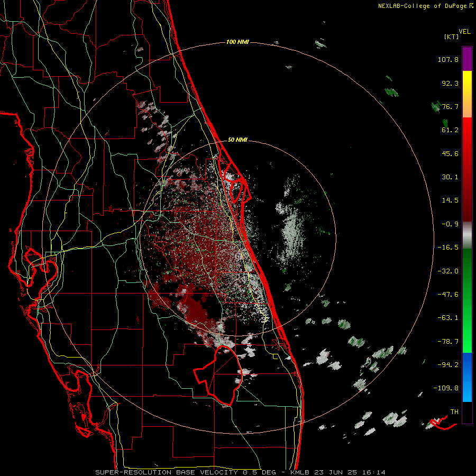Screen dimensions: 476x476
Task: Click the 92.3 velocity scale value
Action: coord(450,83)
